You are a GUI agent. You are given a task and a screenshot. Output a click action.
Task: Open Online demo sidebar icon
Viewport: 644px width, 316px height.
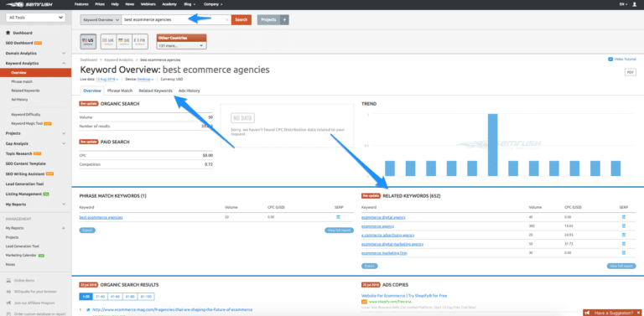[x=8, y=281]
